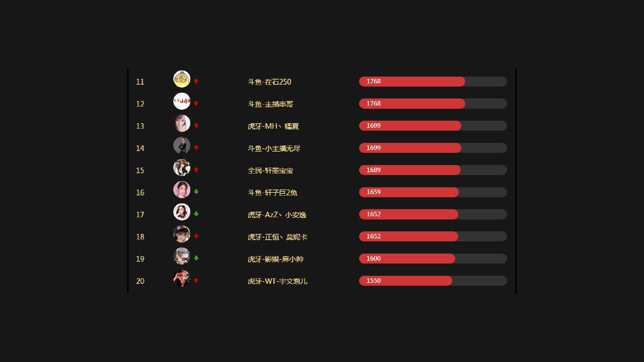
Task: Click the red up arrow on rank 11
Action: click(196, 81)
